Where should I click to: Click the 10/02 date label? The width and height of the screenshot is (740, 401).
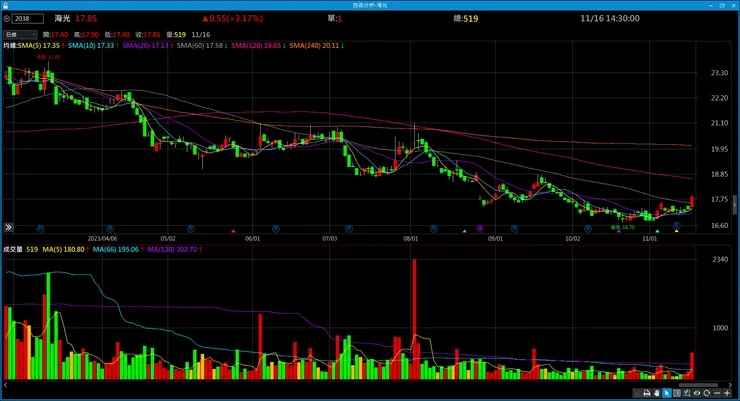coord(572,239)
